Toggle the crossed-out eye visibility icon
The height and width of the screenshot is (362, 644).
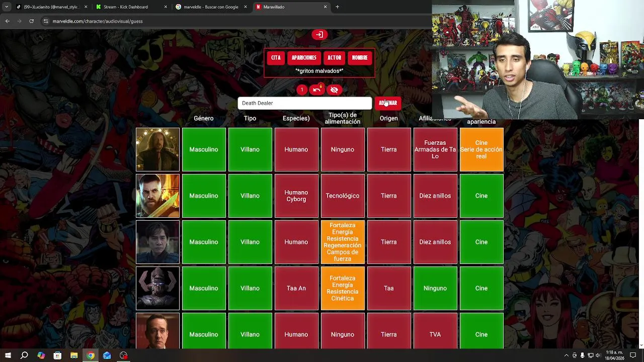(334, 90)
